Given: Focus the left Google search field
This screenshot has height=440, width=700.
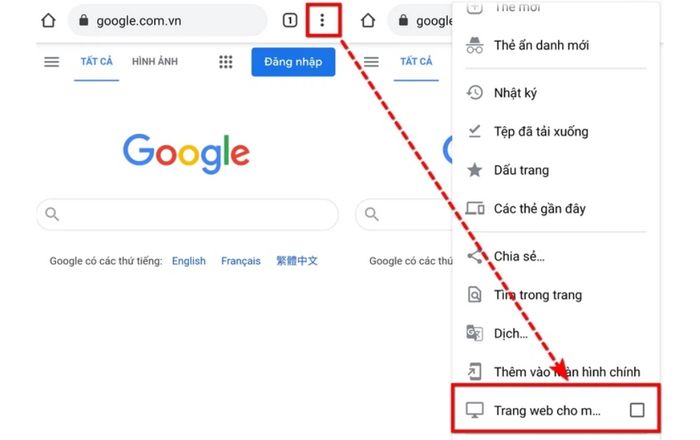Looking at the screenshot, I should [187, 214].
